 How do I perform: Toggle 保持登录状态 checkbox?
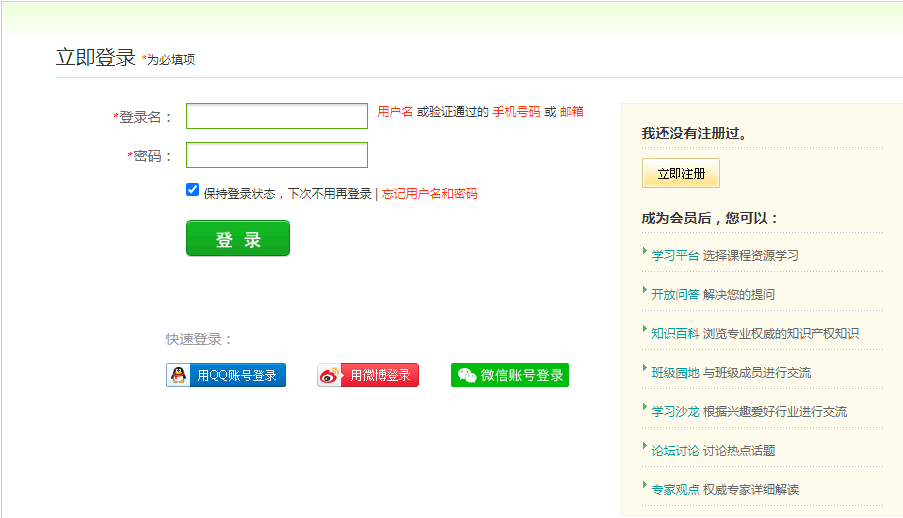tap(193, 190)
